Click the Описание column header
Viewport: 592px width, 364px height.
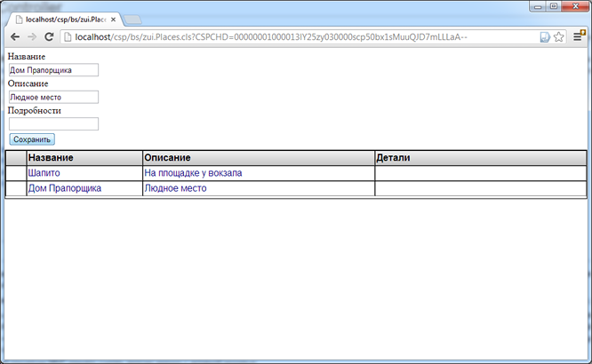pyautogui.click(x=259, y=158)
